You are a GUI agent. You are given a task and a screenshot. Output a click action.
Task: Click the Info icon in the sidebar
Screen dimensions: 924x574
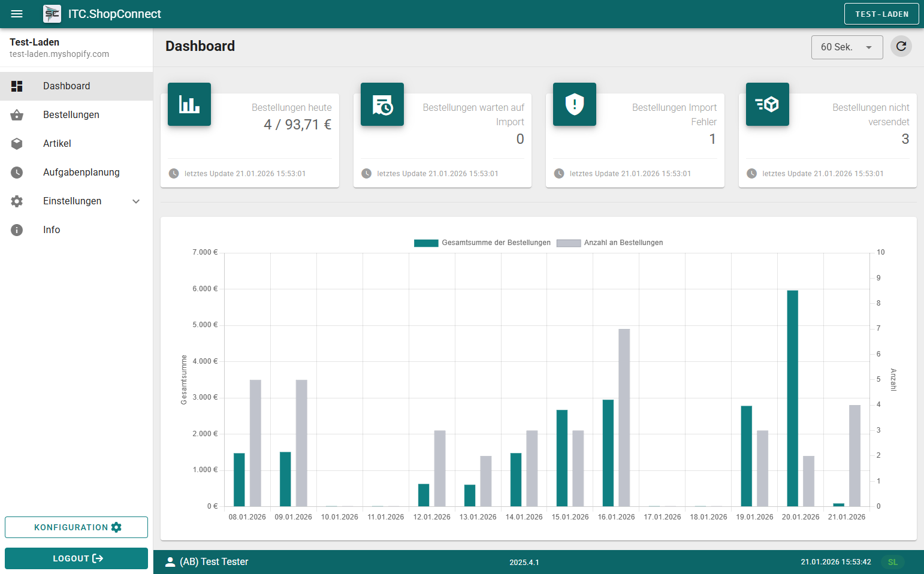(17, 229)
